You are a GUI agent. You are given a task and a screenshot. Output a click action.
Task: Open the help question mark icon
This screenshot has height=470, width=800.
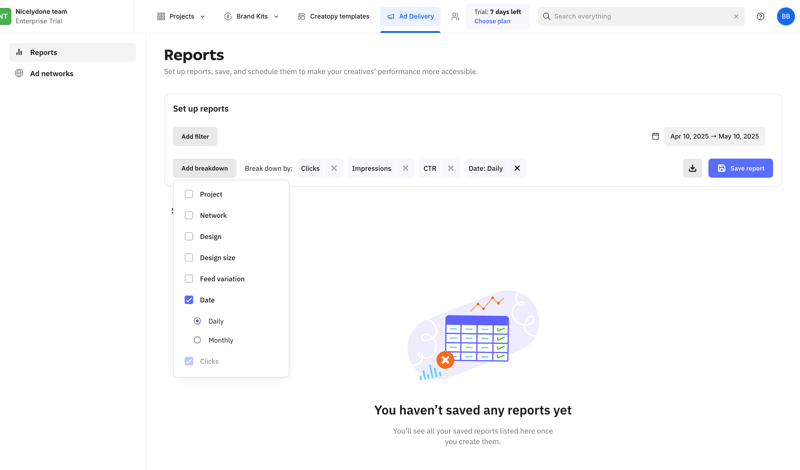pos(760,16)
